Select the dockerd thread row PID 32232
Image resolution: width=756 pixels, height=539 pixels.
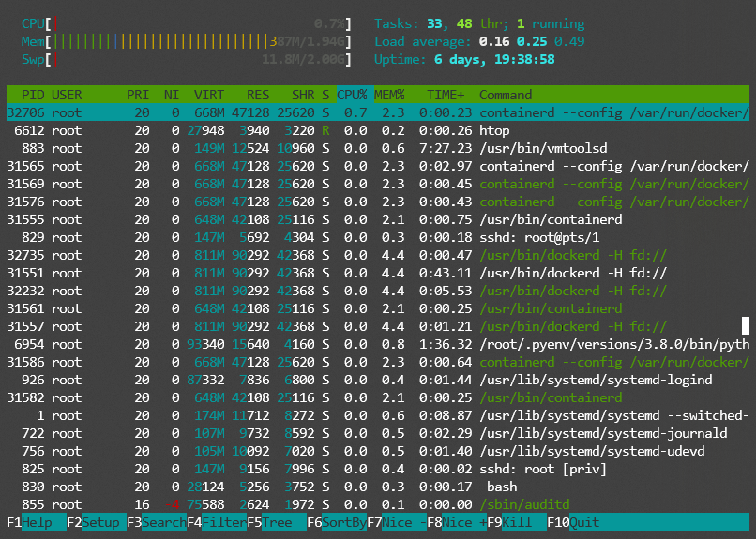pyautogui.click(x=378, y=291)
